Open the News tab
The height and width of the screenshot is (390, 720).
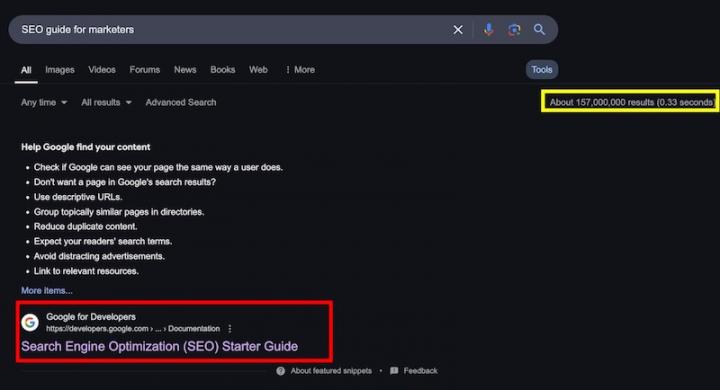pos(185,70)
